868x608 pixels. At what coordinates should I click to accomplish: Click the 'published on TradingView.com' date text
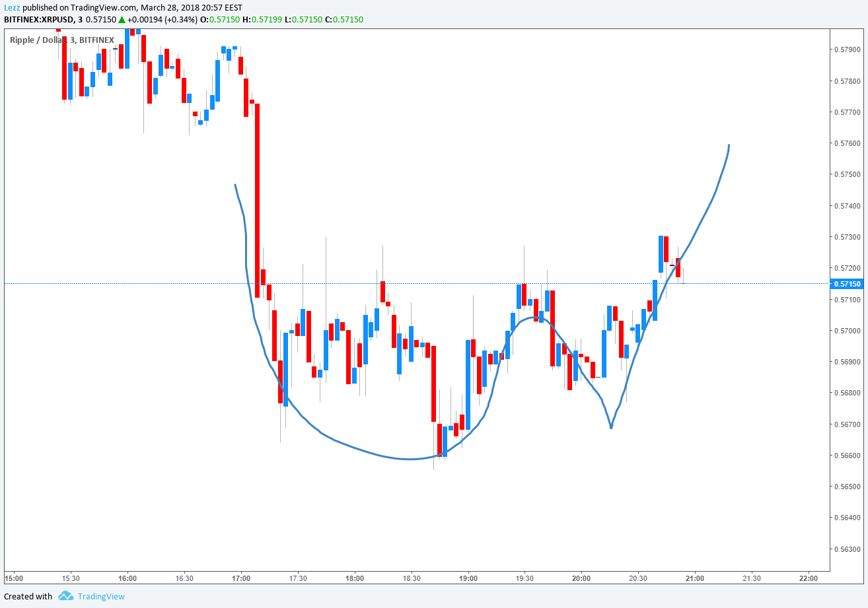click(132, 8)
